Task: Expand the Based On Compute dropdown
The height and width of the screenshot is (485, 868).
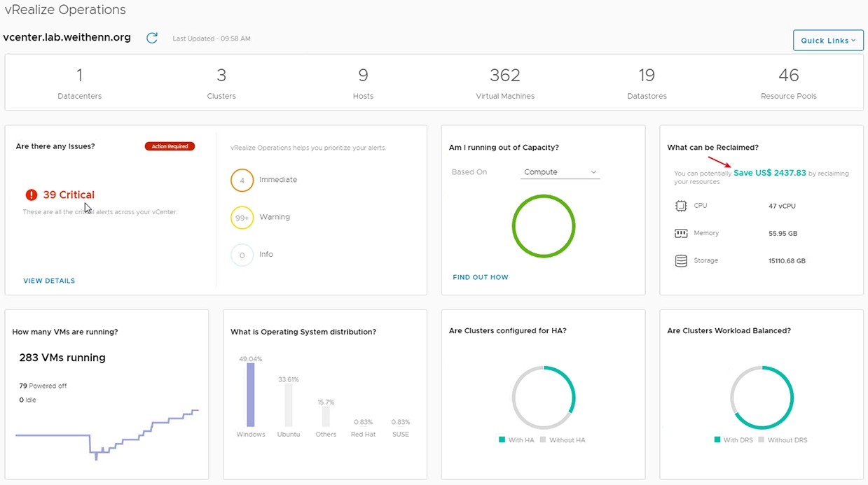Action: pos(560,172)
